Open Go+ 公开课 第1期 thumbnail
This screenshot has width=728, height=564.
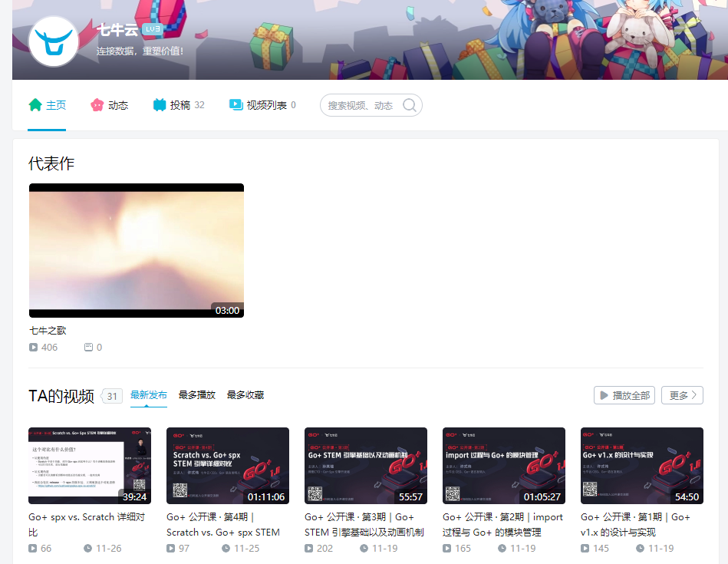(x=642, y=466)
